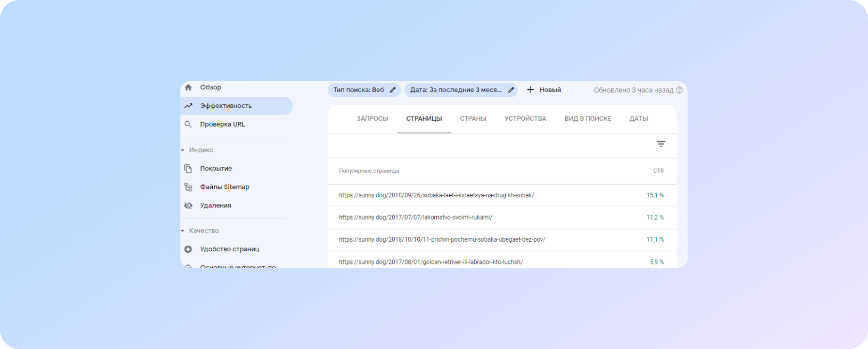Click the Качество section label
Viewport: 868px width, 349px height.
tap(204, 231)
